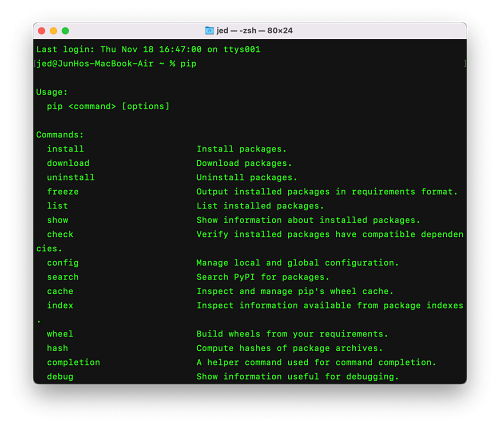500x428 pixels.
Task: Minimize Terminal with the yellow button
Action: [x=53, y=31]
